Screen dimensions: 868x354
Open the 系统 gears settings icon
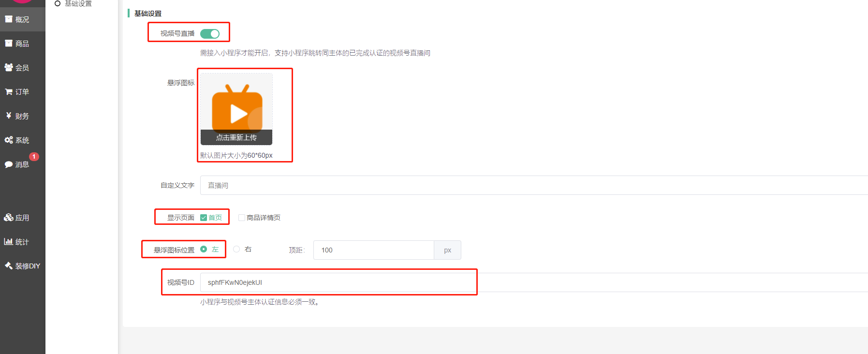point(9,140)
